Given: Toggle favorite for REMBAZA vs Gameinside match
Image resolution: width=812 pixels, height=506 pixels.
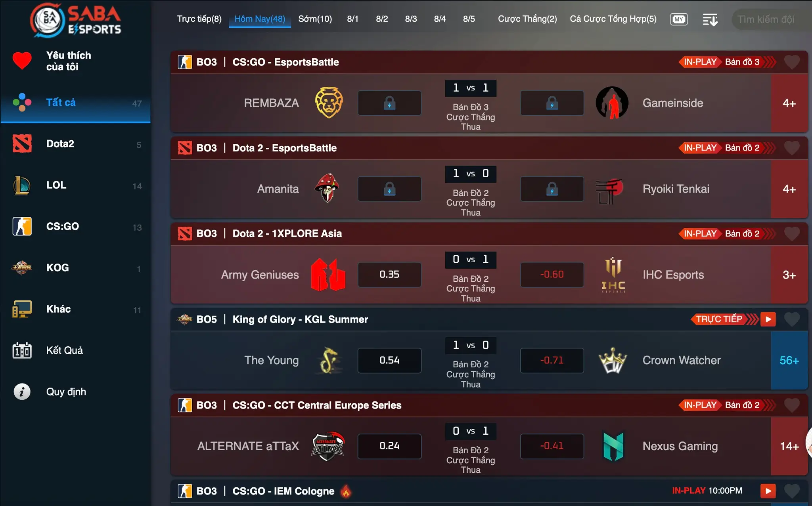Looking at the screenshot, I should 792,62.
